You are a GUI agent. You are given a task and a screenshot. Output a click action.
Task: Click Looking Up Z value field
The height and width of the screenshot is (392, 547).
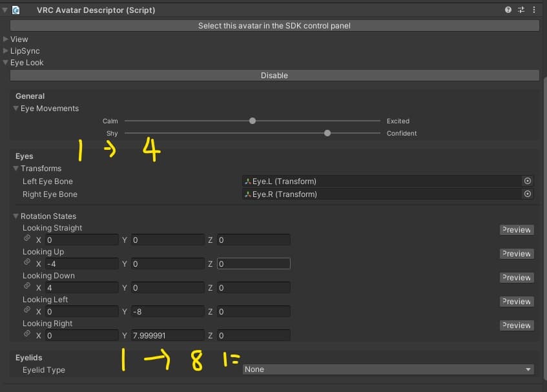253,263
